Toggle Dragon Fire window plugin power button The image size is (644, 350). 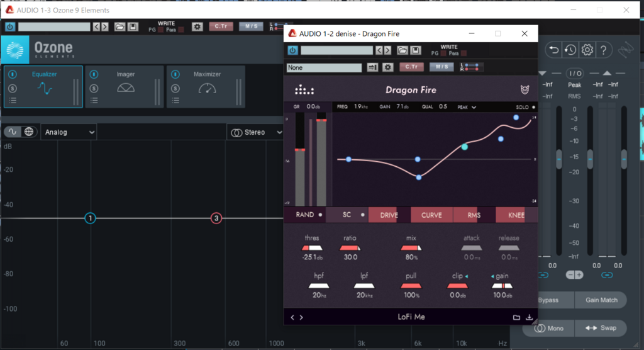[x=292, y=50]
